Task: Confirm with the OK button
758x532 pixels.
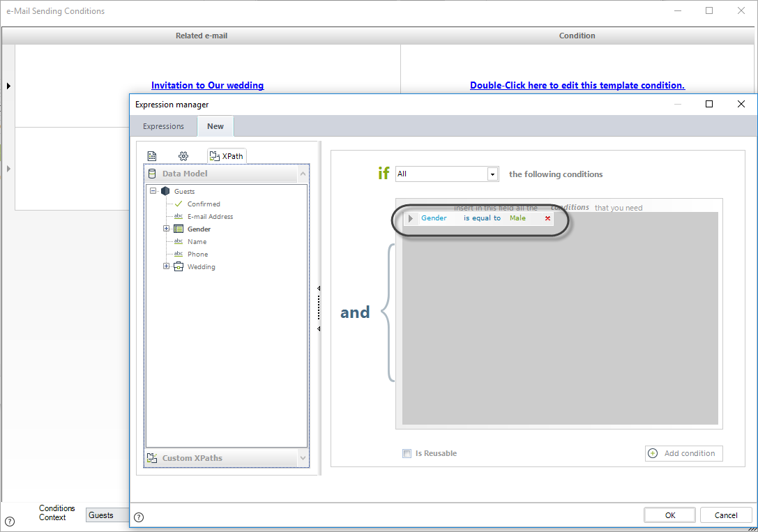Action: click(x=669, y=515)
